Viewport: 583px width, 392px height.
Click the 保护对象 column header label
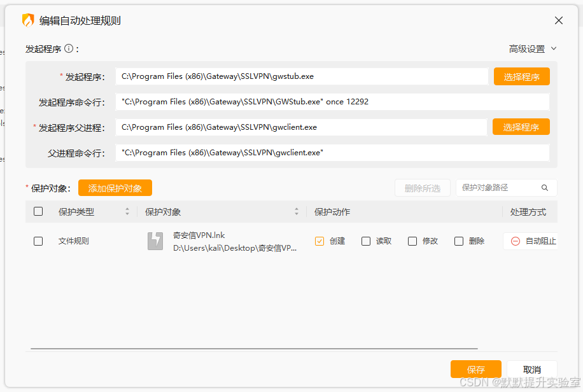pos(163,212)
